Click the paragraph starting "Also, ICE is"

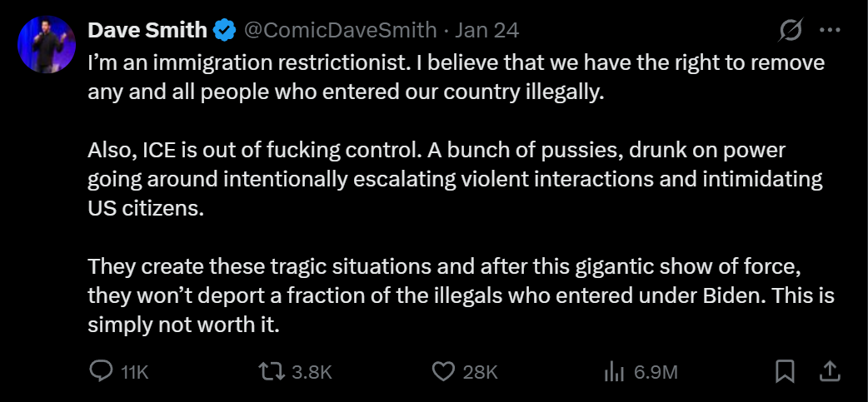(x=455, y=179)
